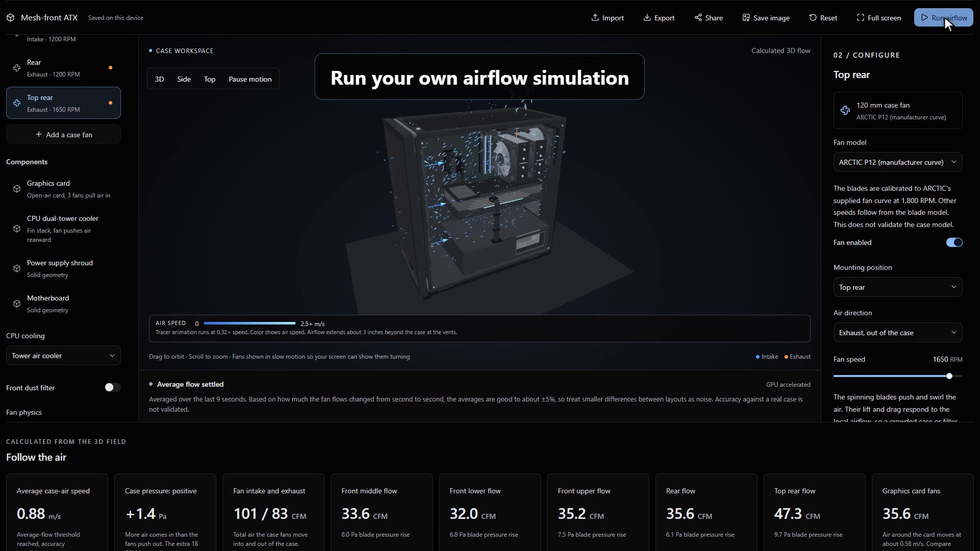Screen dimensions: 980x551
Task: Click the plus icon of Add a case fan
Action: 39,135
